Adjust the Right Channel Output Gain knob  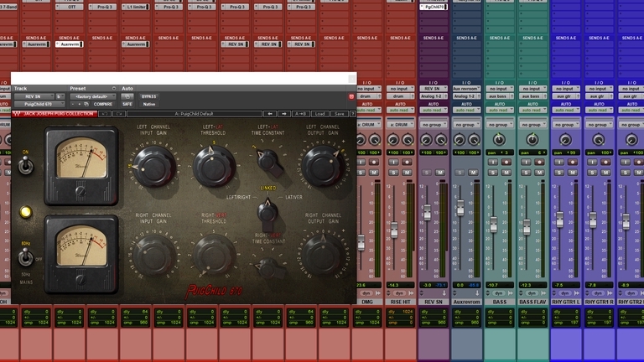coord(323,254)
